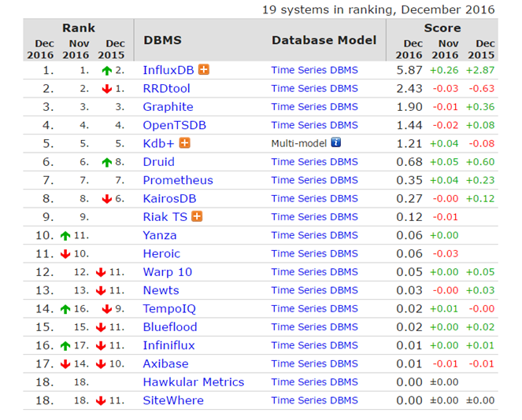Open the Yanza link

coord(160,235)
